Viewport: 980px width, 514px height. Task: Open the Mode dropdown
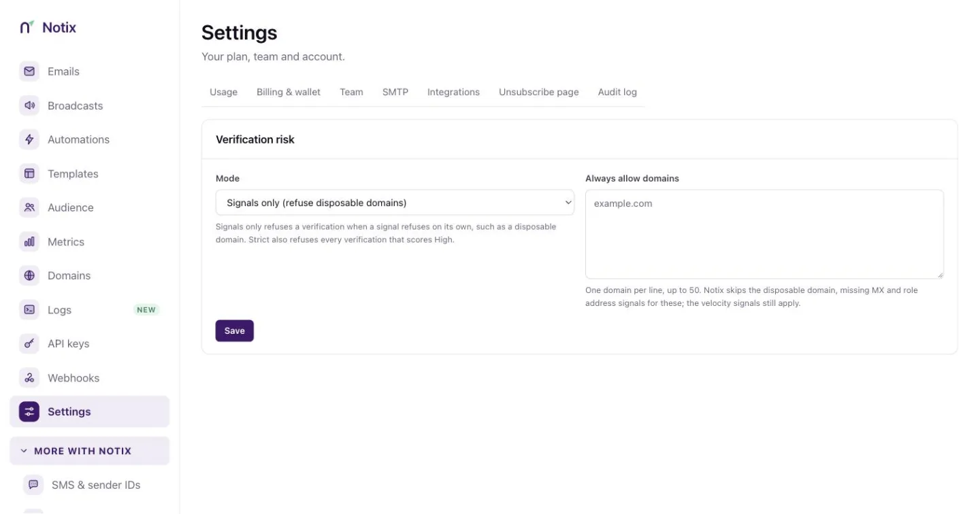point(395,203)
